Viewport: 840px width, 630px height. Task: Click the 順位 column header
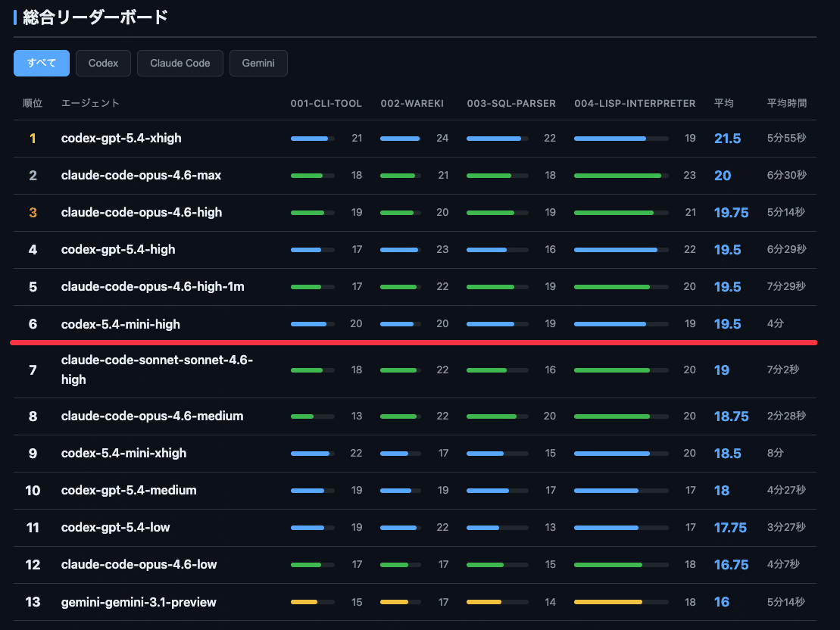tap(33, 103)
